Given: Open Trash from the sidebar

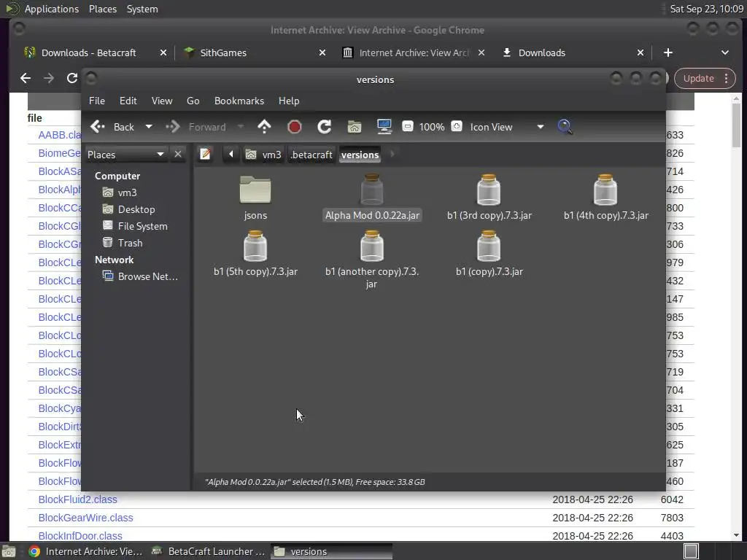Looking at the screenshot, I should [123, 243].
